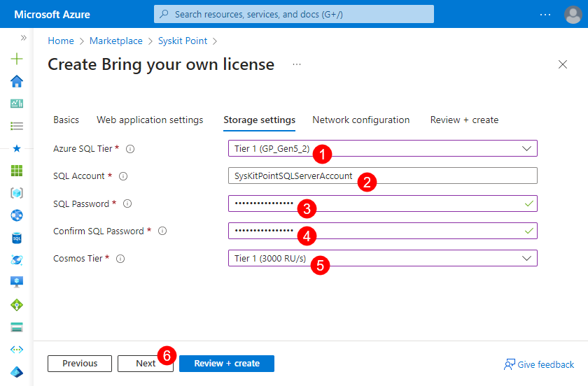The width and height of the screenshot is (588, 386).
Task: Open the Cosmos Tier dropdown
Action: [x=382, y=258]
